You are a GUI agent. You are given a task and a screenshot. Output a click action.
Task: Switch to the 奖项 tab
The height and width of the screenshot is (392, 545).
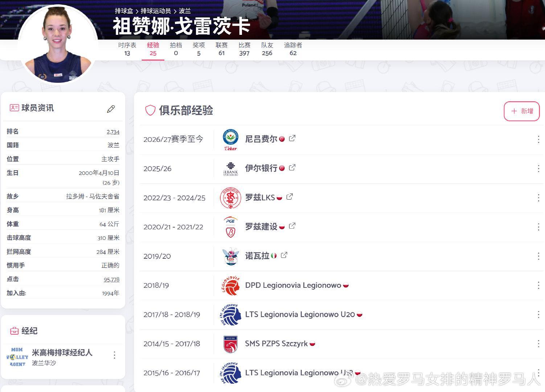click(x=198, y=49)
